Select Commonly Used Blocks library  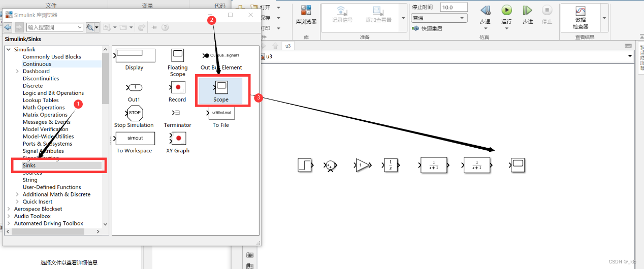pyautogui.click(x=52, y=57)
